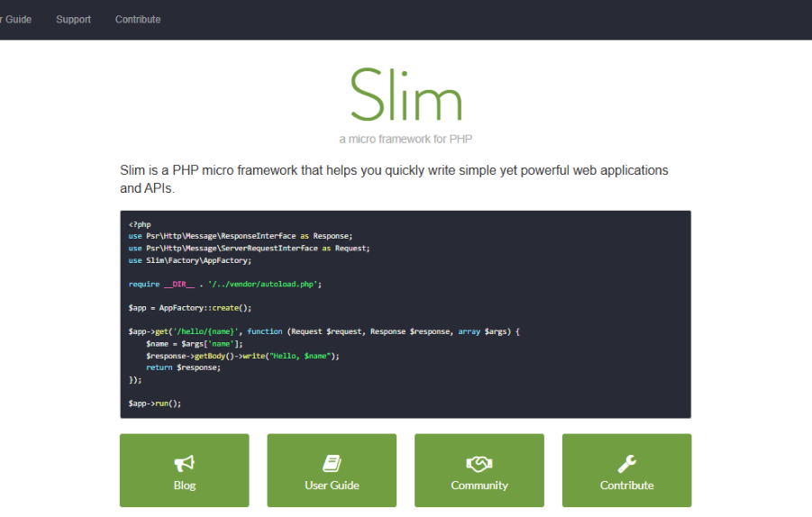812x517 pixels.
Task: Click the 'ResponseInterface as Response' use line
Action: point(241,236)
